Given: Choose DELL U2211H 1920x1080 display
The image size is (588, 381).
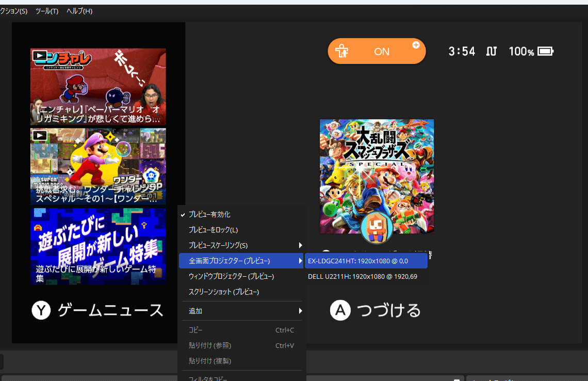Looking at the screenshot, I should (x=366, y=276).
